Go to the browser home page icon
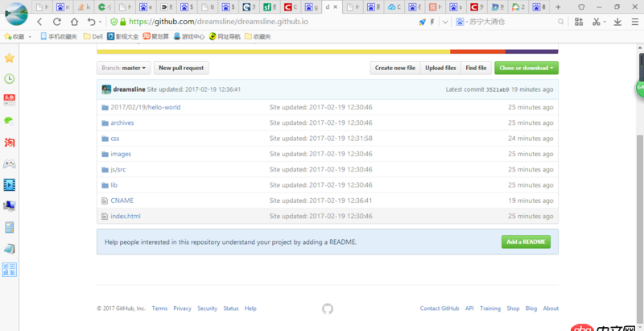 [x=74, y=22]
